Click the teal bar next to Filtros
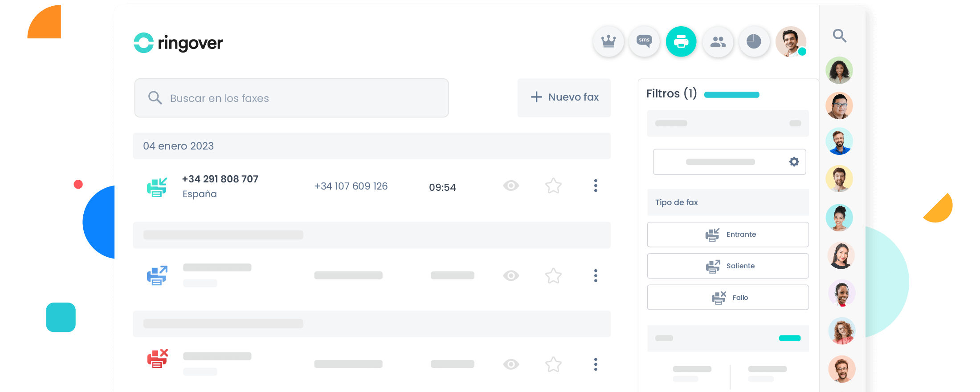The height and width of the screenshot is (392, 980). click(731, 95)
